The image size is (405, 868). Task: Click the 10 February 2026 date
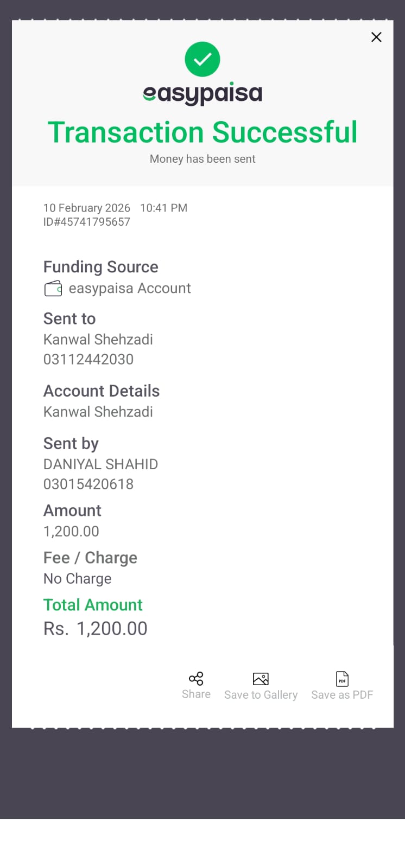pos(87,208)
